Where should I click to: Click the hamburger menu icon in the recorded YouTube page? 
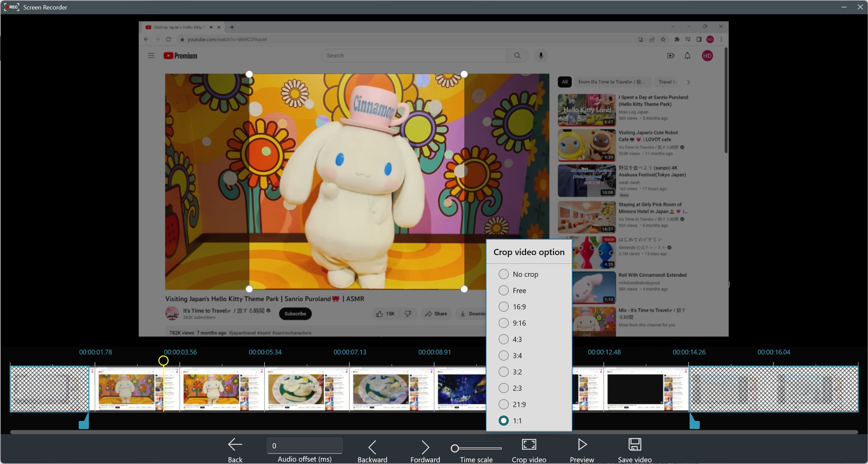pos(151,55)
